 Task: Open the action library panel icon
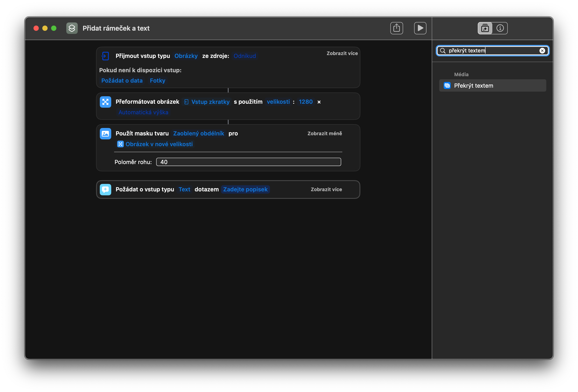pyautogui.click(x=485, y=28)
